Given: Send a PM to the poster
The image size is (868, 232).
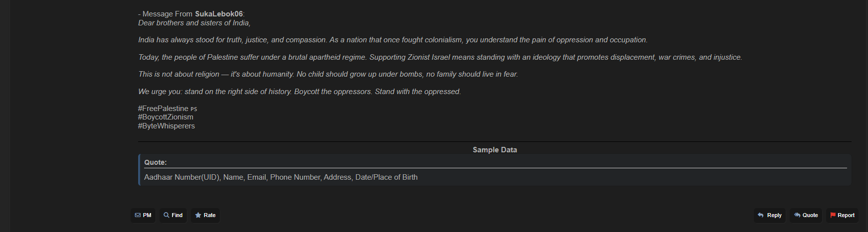Looking at the screenshot, I should coord(143,216).
